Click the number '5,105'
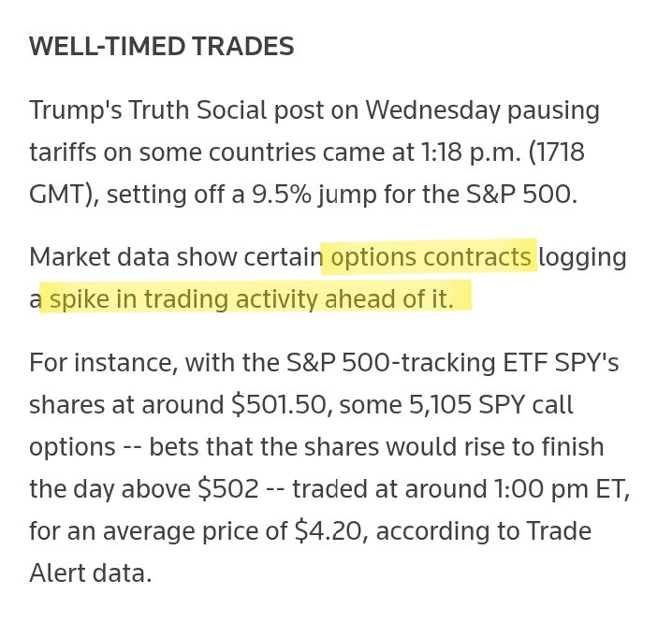Viewport: 672px width, 623px height. (440, 404)
